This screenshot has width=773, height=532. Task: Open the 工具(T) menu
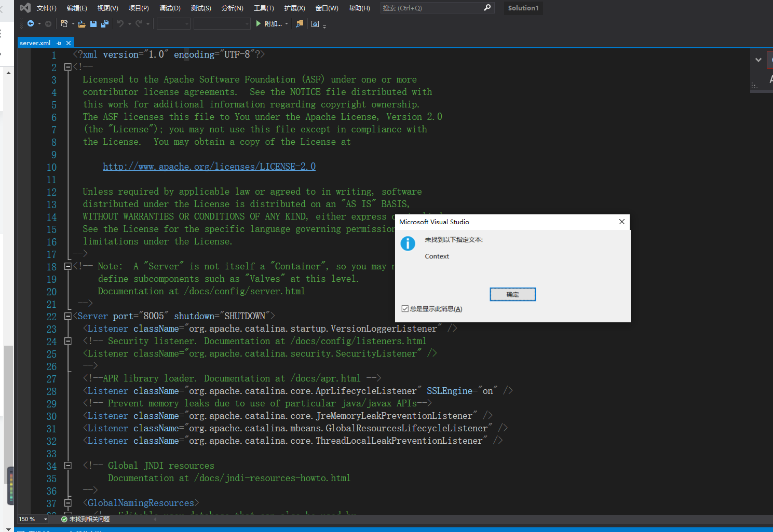(x=264, y=8)
